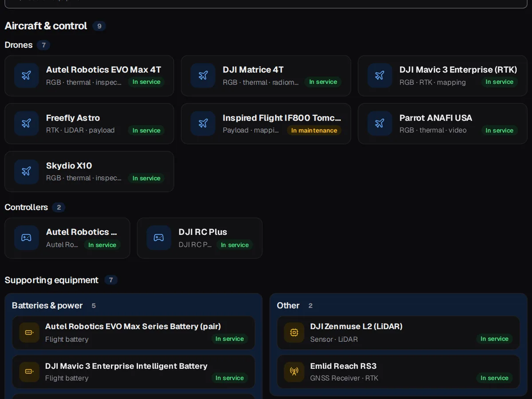Click the RTK · LiDAR · payload tags
Screen dimensions: 532x399
(80, 130)
